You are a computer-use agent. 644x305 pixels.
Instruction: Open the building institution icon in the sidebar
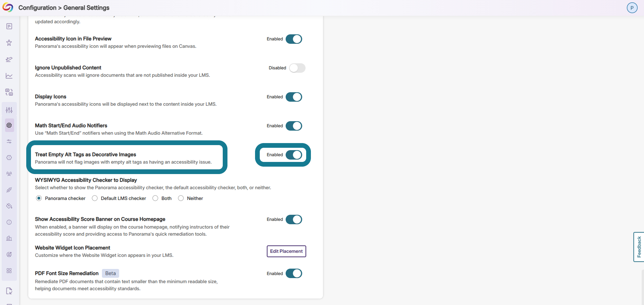(x=9, y=238)
